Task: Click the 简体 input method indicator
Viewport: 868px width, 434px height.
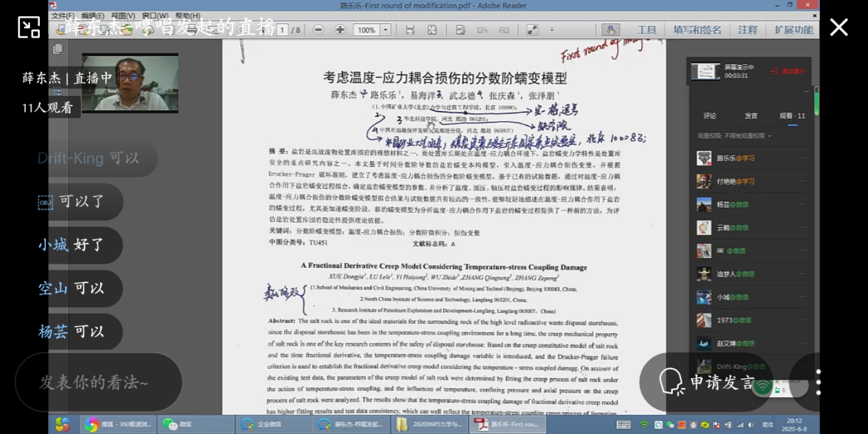Action: 768,424
